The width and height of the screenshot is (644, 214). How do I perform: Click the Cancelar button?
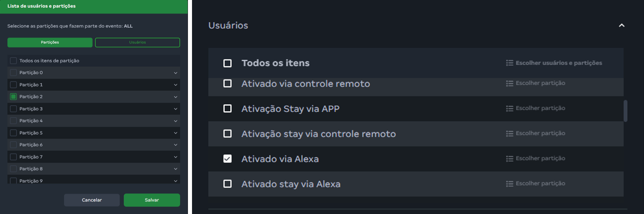(92, 200)
